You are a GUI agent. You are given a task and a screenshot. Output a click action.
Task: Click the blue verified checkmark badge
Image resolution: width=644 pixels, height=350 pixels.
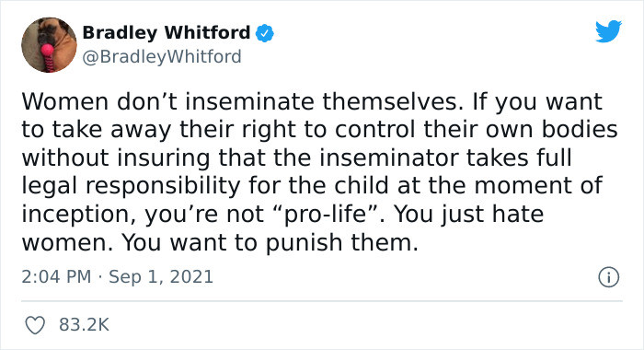tap(265, 33)
